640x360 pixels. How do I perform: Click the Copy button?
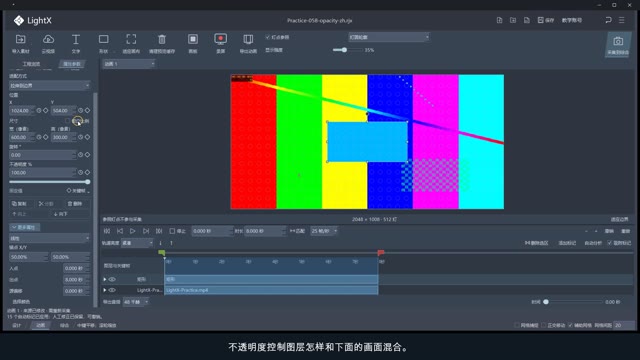[x=19, y=203]
